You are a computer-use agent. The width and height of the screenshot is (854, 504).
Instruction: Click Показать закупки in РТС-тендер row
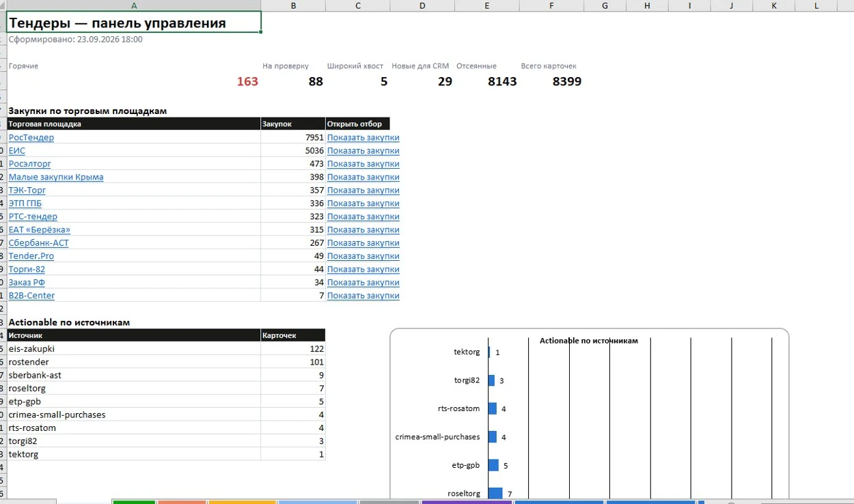point(363,216)
